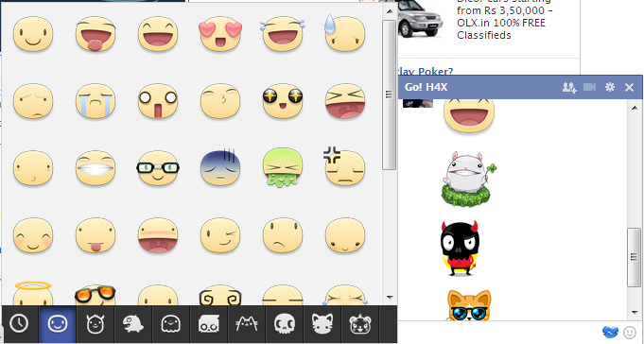
Task: Choose the crying face with tear streams
Action: pyautogui.click(x=96, y=101)
